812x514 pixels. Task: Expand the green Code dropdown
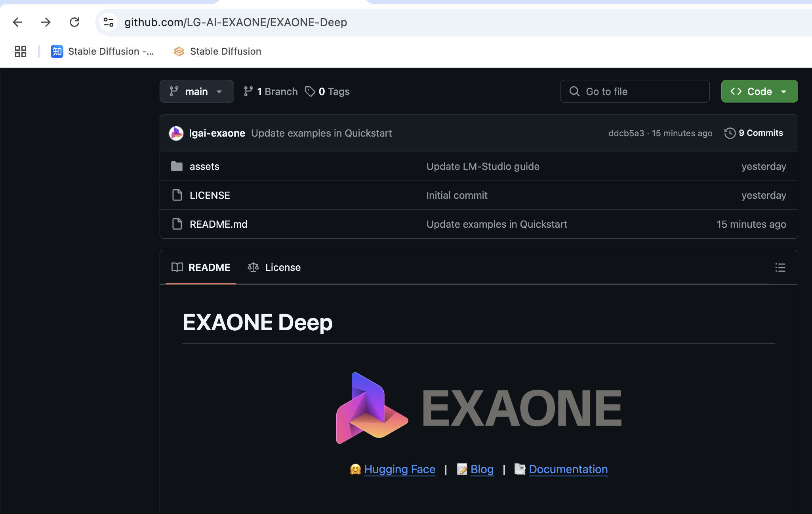759,91
